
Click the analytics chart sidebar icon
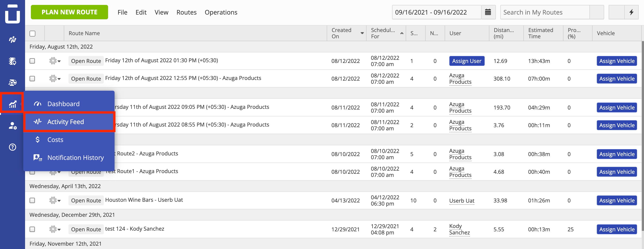coord(13,104)
